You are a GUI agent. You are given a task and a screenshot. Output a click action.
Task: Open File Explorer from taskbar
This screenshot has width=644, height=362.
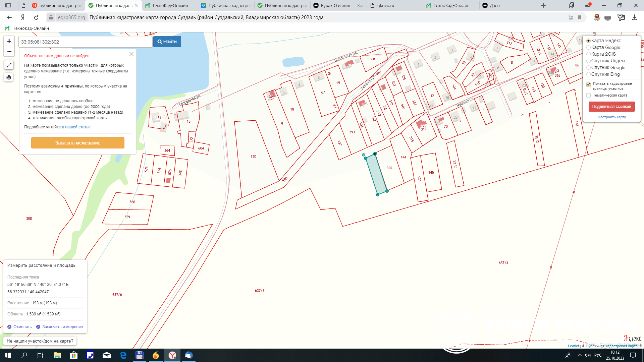click(x=57, y=355)
